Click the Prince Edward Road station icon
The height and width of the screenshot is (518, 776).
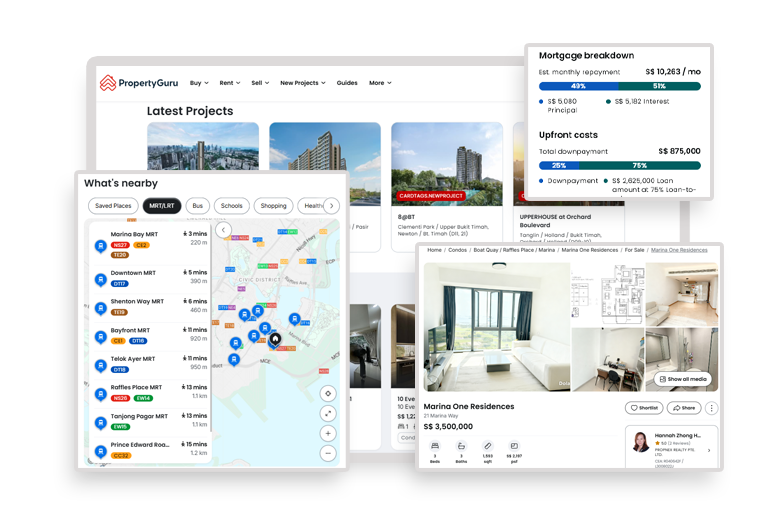pyautogui.click(x=100, y=451)
